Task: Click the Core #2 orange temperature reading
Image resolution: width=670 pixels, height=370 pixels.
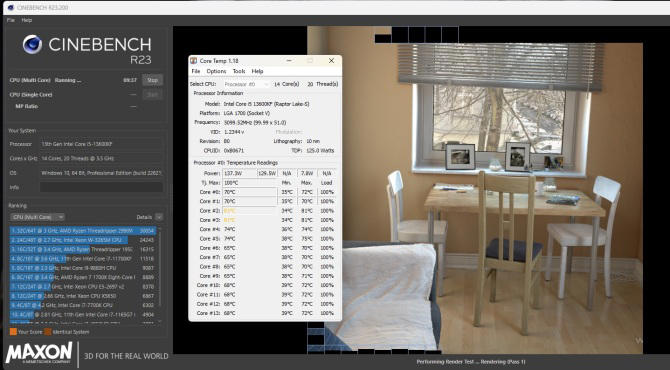Action: point(230,211)
